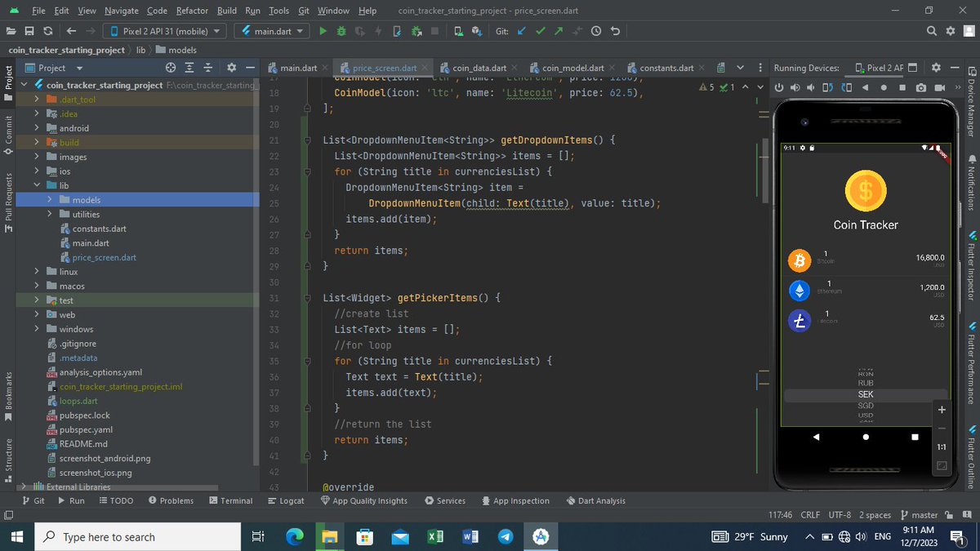Open Microsoft Edge from taskbar
Screen dimensions: 980x551
(295, 536)
